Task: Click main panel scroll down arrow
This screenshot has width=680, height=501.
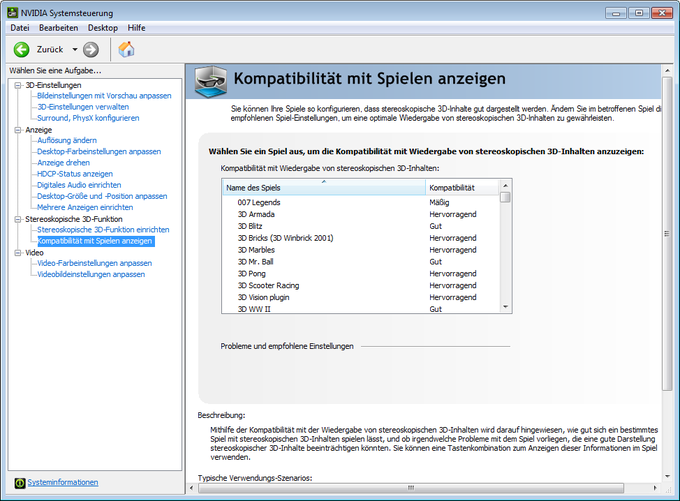Action: [x=667, y=476]
